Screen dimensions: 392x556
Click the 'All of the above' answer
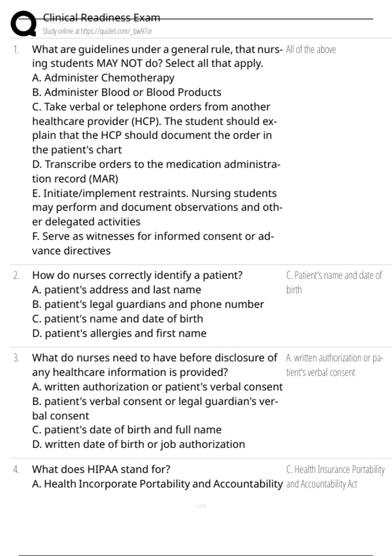[311, 49]
